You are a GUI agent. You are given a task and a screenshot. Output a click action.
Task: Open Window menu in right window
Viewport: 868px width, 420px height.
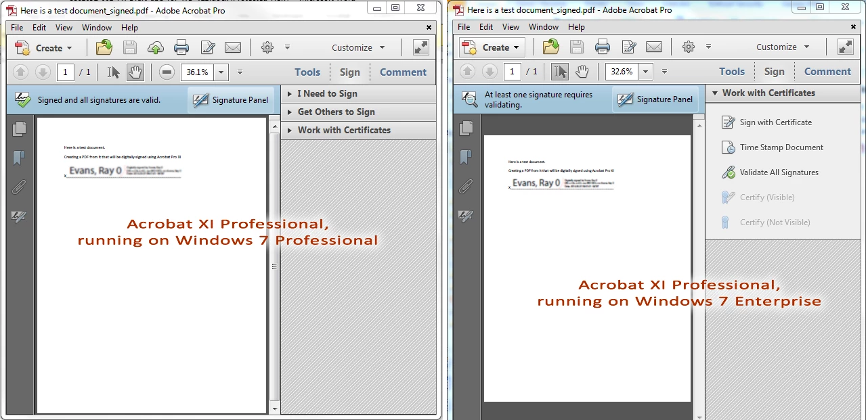544,27
